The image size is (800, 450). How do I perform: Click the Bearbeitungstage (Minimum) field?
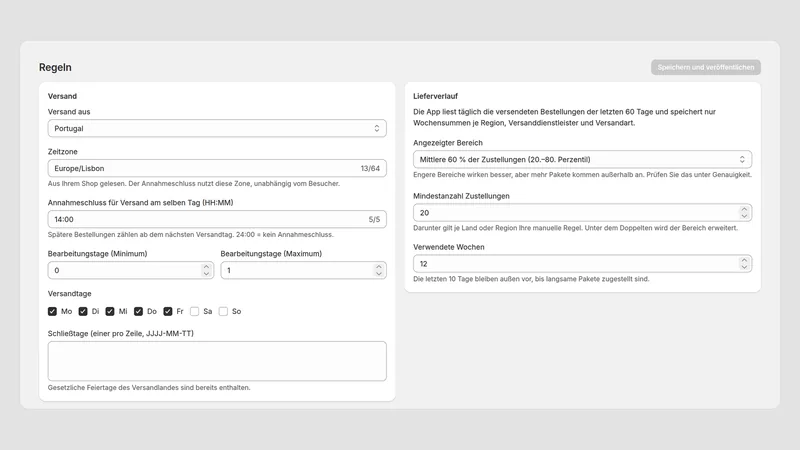(x=131, y=270)
